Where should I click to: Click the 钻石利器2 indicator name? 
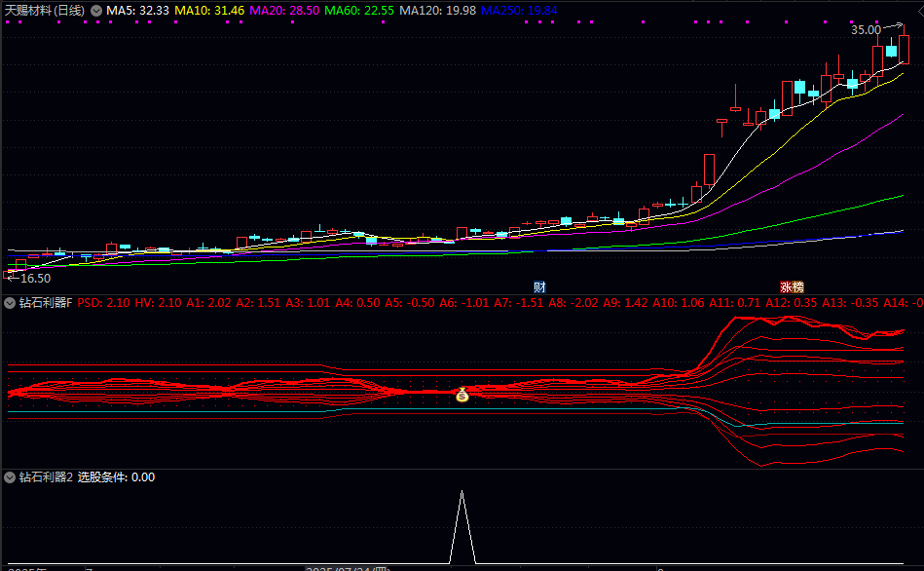(x=46, y=477)
